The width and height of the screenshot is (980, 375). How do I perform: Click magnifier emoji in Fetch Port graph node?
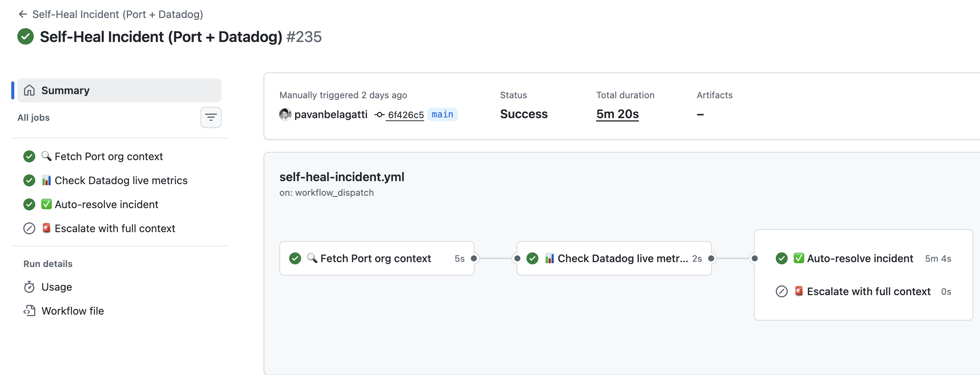(x=312, y=258)
